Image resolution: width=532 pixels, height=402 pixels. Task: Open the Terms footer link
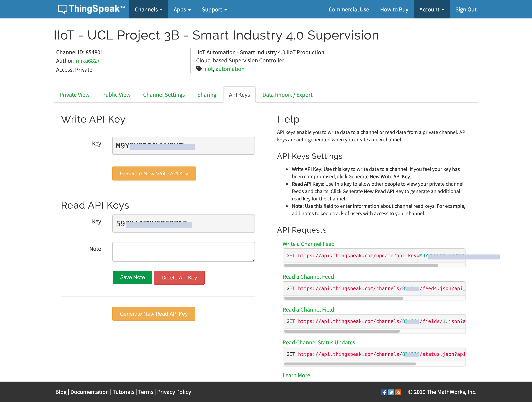click(146, 392)
